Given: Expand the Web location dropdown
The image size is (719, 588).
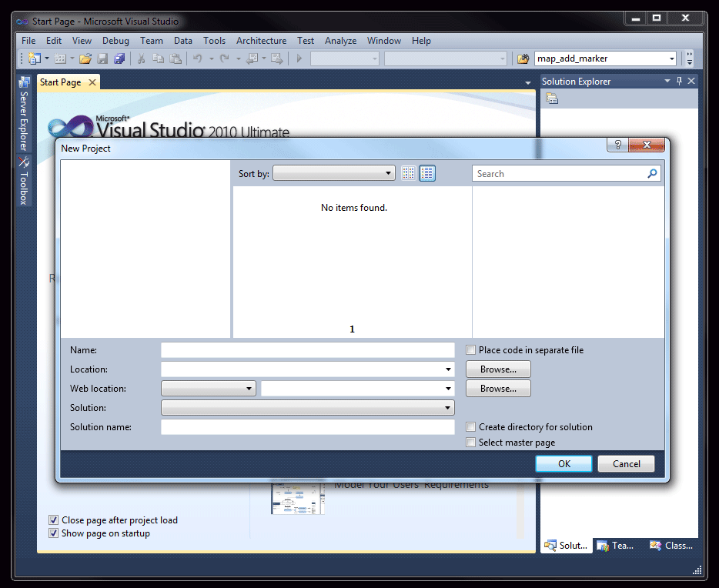Looking at the screenshot, I should pos(250,388).
